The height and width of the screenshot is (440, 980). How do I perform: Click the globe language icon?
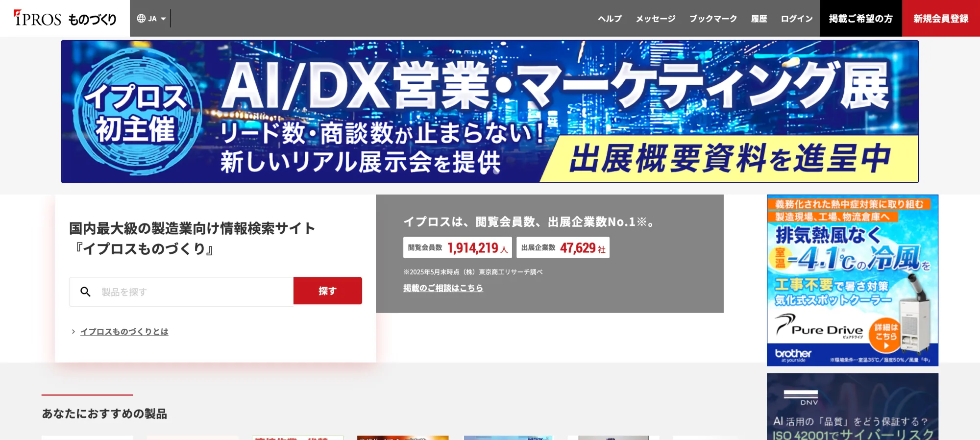(141, 19)
